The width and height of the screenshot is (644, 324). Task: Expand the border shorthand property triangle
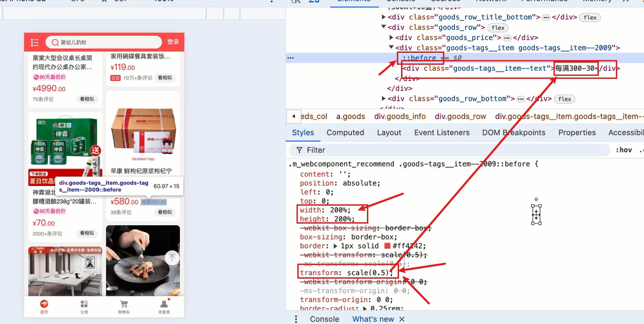[x=335, y=246]
